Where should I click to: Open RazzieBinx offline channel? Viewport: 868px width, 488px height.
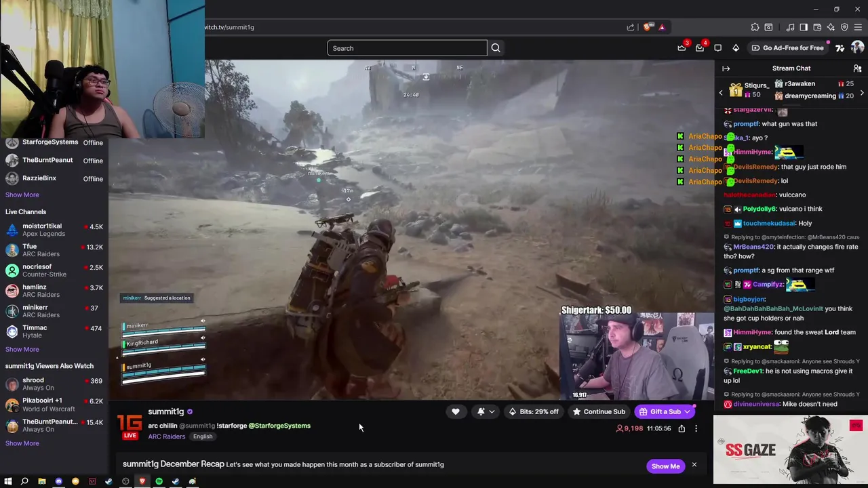coord(54,178)
